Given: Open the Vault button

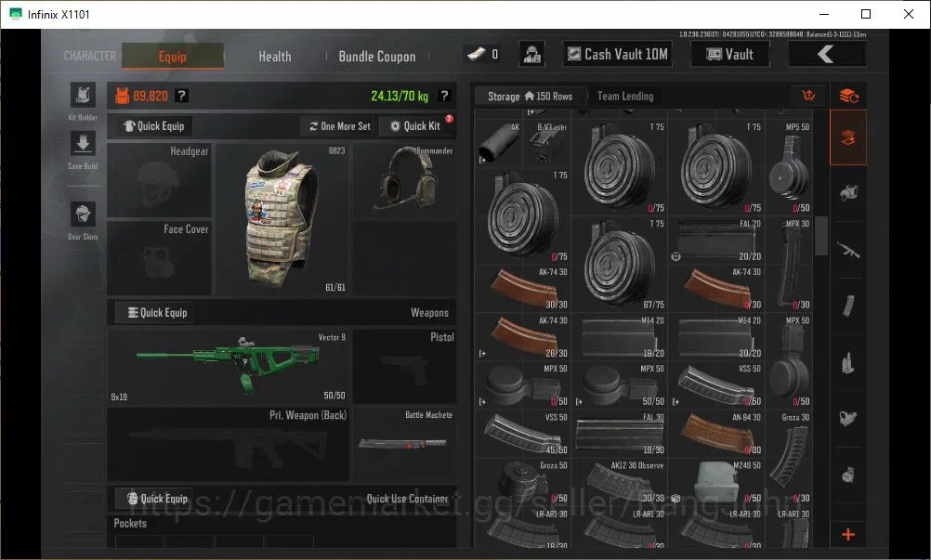Looking at the screenshot, I should (x=729, y=55).
